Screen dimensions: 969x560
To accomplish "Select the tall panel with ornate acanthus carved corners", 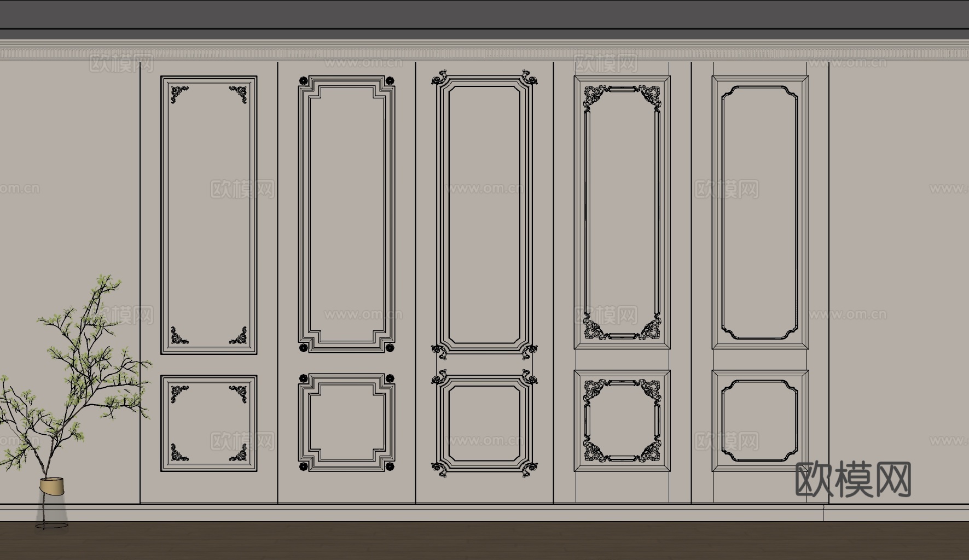I will 622,212.
